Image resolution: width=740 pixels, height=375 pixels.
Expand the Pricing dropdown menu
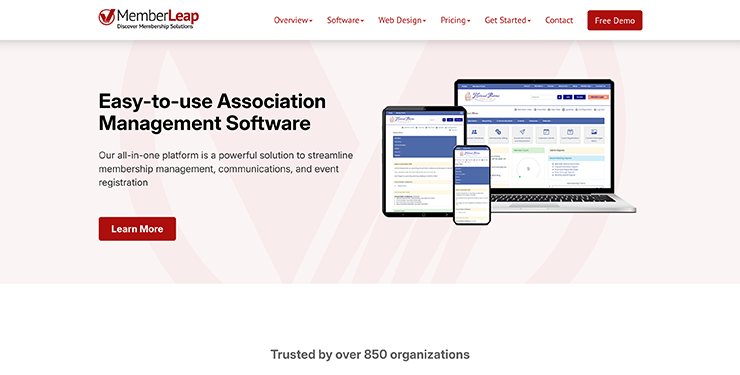(x=455, y=20)
